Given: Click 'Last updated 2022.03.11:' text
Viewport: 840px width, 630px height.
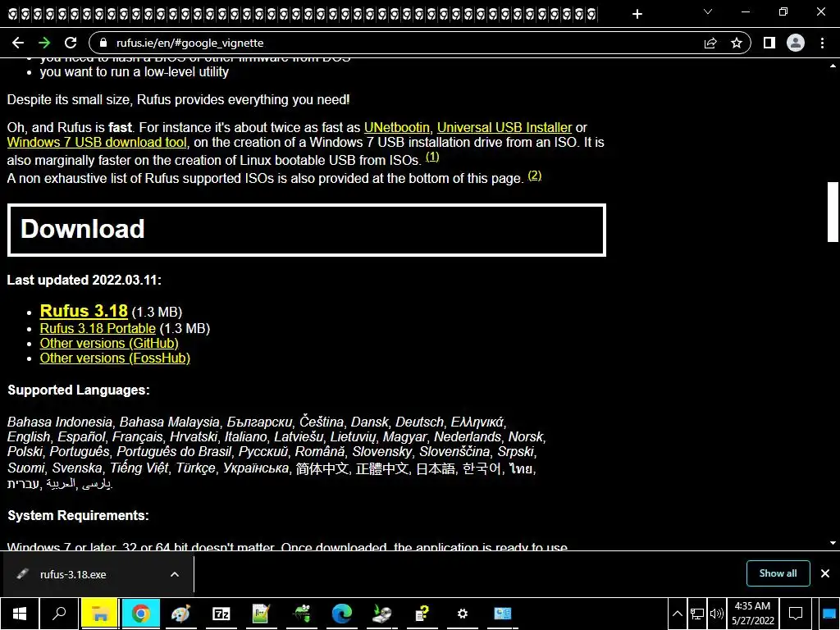Looking at the screenshot, I should 84,281.
